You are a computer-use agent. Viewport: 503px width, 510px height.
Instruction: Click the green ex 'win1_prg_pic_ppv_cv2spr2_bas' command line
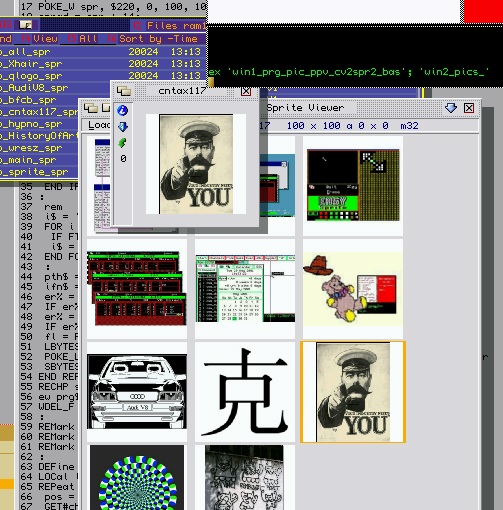pos(348,72)
